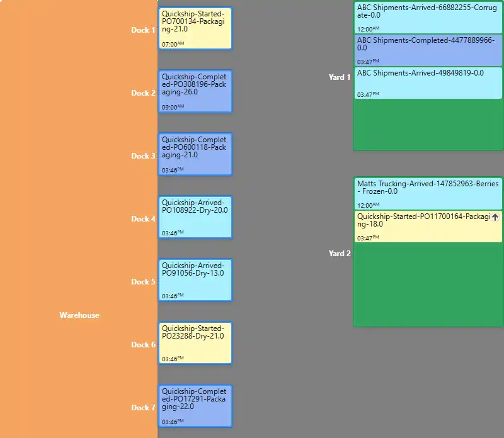Click the empty green area in Yard 1

click(x=427, y=125)
